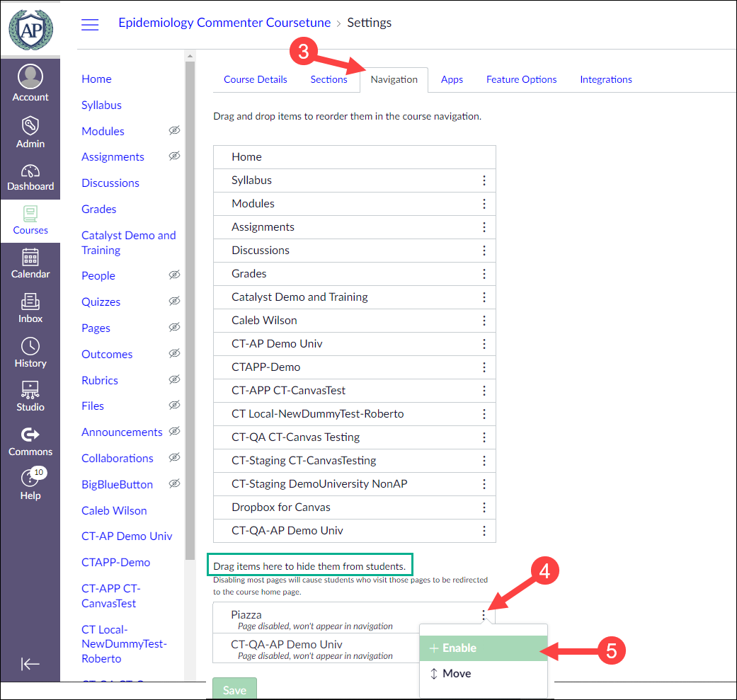Open the Inbox icon
Image resolution: width=737 pixels, height=700 pixels.
click(x=30, y=301)
